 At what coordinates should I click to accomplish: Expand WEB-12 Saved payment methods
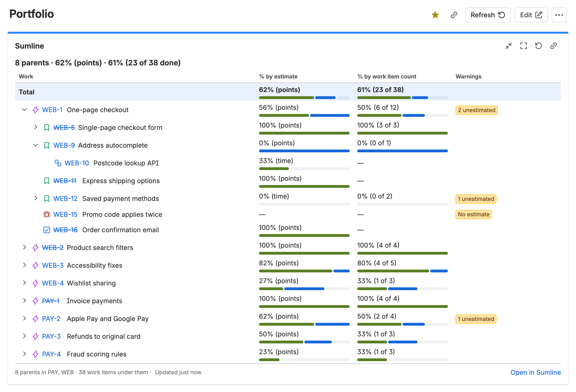tap(36, 198)
